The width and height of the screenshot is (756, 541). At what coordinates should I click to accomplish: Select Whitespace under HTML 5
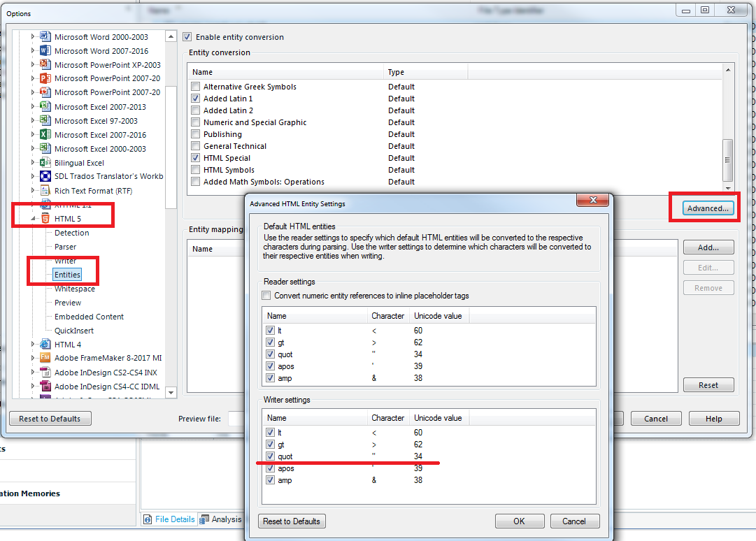point(74,289)
